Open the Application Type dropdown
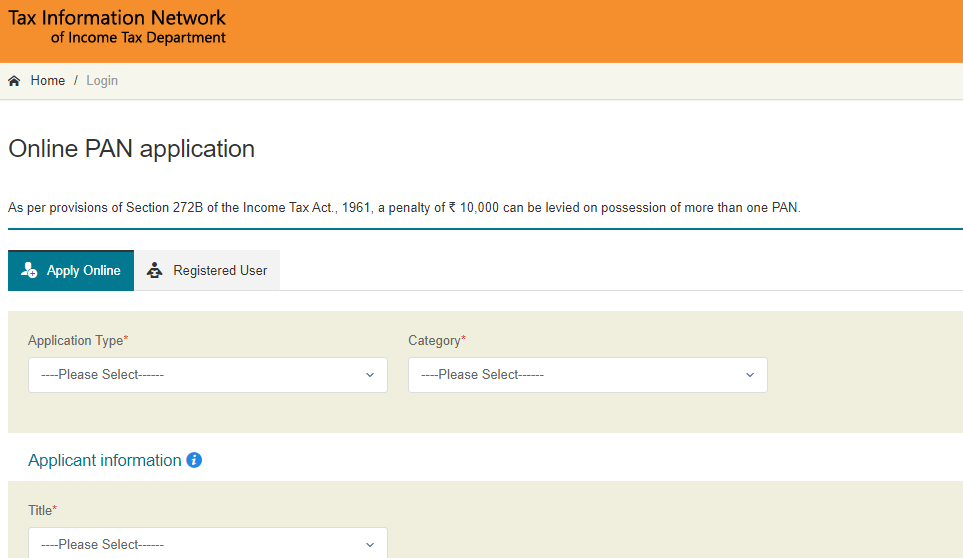Viewport: 963px width, 558px height. pyautogui.click(x=208, y=375)
